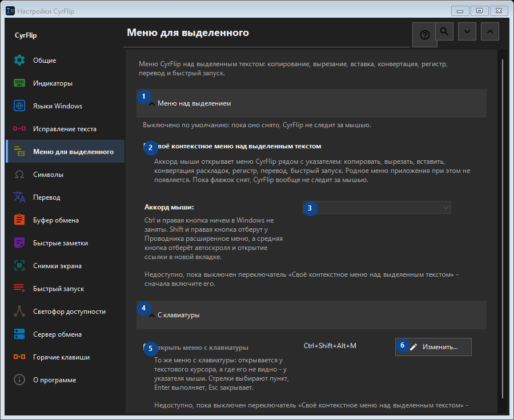
Task: Open the Светофор доступности icon
Action: tap(19, 311)
